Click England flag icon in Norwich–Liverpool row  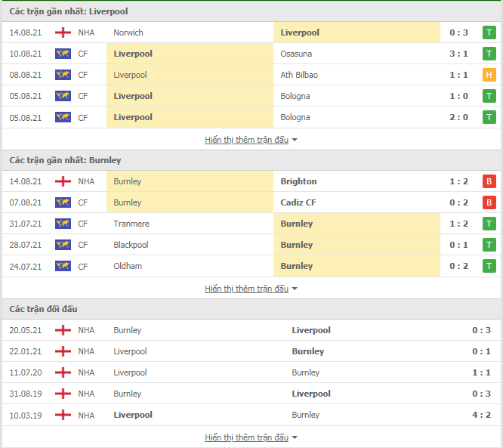point(63,32)
